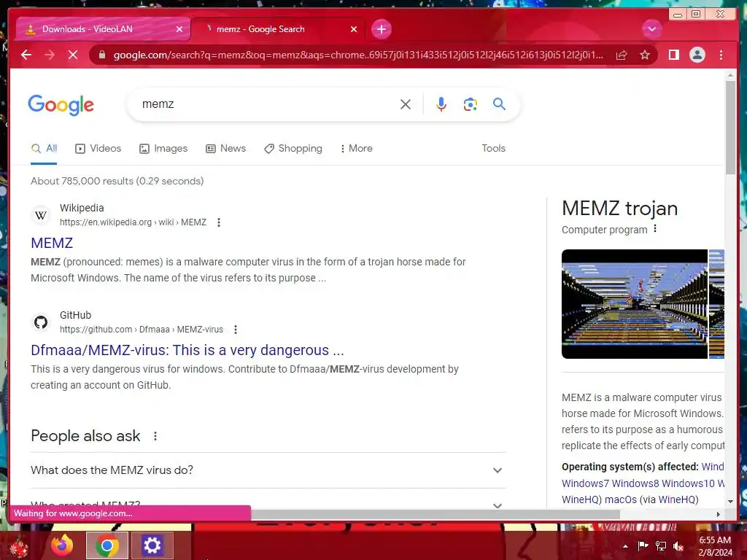The height and width of the screenshot is (560, 747).
Task: View the MEMZ trojan tunnel-effect image
Action: tap(635, 304)
